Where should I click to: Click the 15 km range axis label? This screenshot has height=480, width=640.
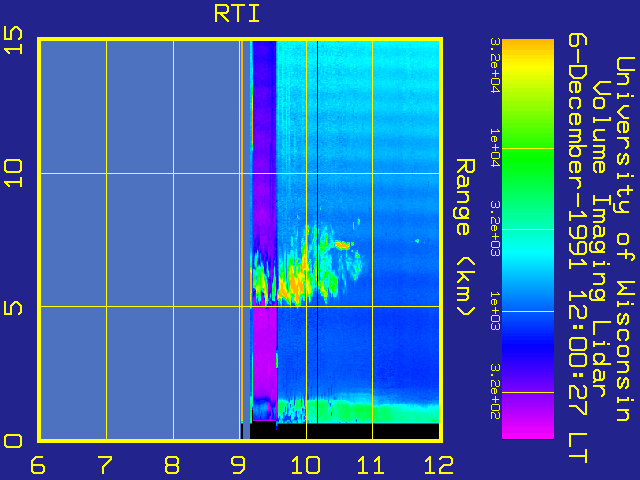13,40
